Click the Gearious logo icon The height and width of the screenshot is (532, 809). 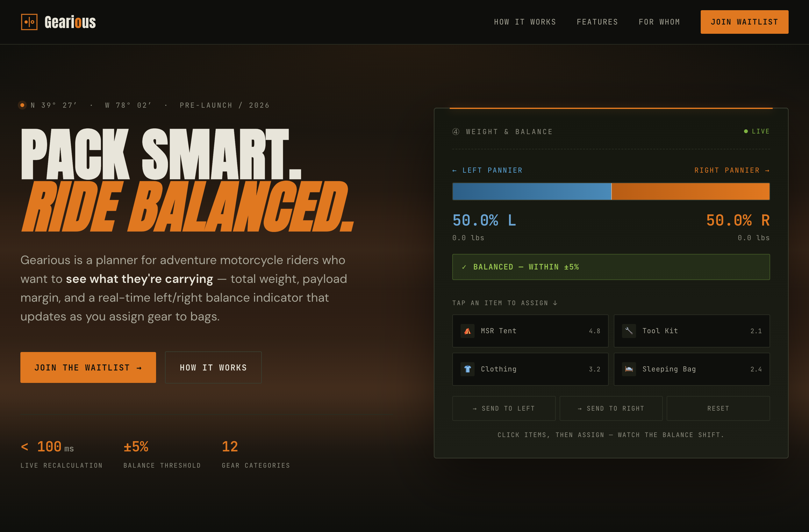(29, 22)
